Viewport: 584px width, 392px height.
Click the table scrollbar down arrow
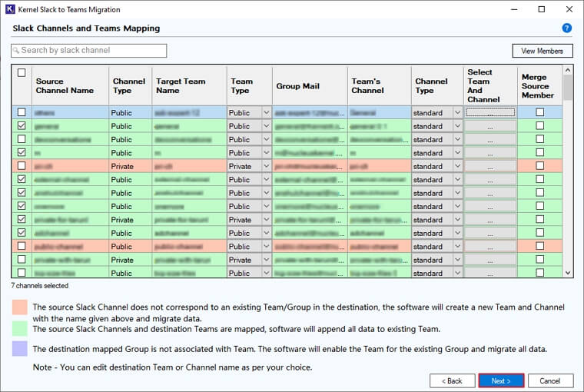[x=568, y=272]
